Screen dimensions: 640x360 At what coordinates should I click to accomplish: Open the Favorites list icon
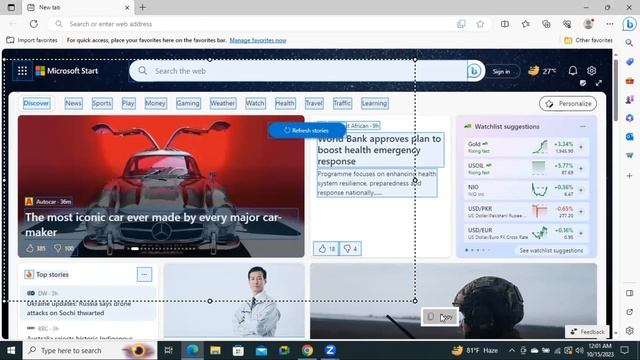click(x=526, y=24)
